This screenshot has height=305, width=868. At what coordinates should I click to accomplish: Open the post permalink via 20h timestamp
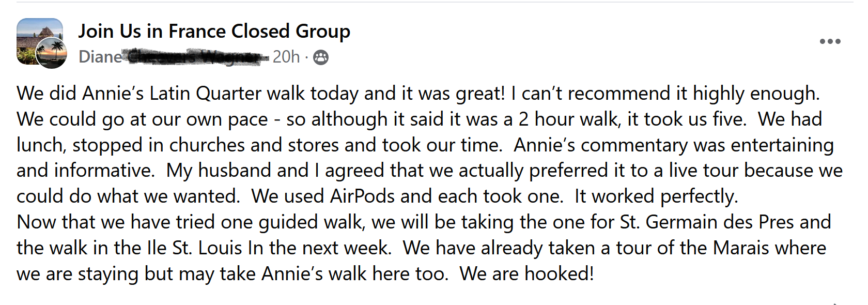pyautogui.click(x=286, y=57)
